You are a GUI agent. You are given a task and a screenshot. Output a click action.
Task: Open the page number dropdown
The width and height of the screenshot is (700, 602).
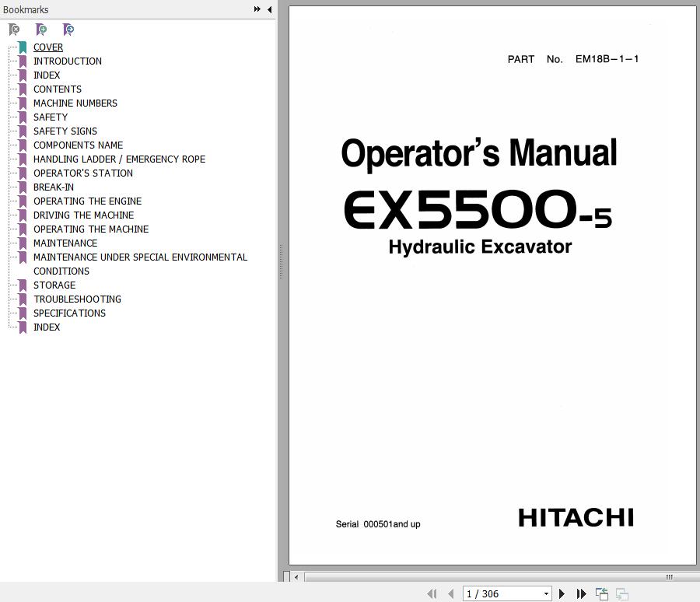[546, 593]
